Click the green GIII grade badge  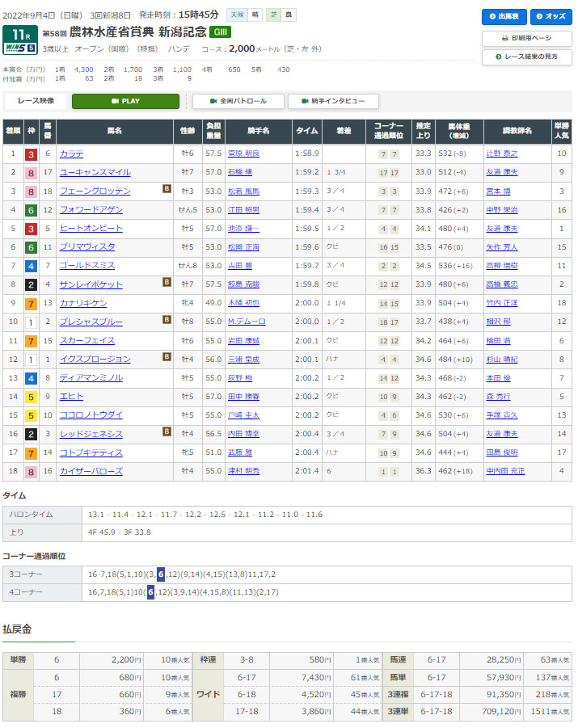click(x=219, y=32)
